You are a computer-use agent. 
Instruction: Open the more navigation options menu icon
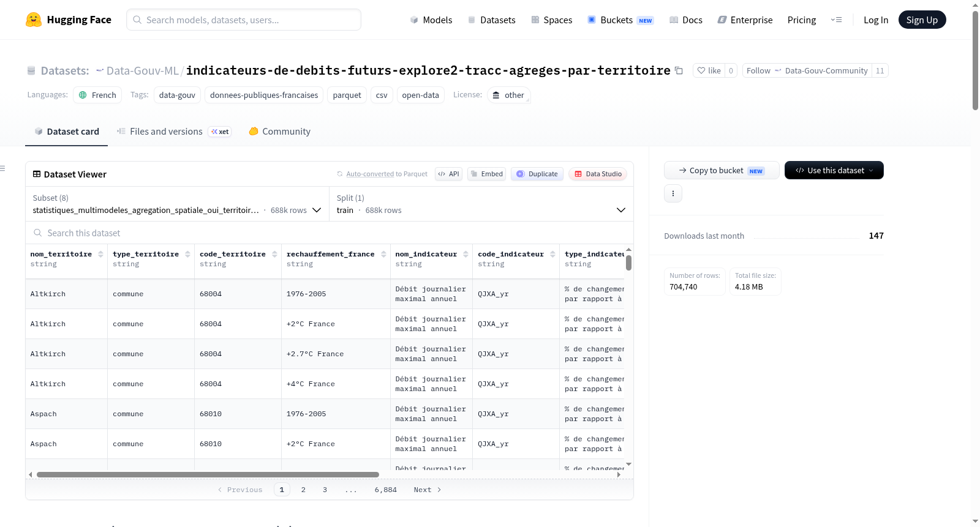coord(836,20)
